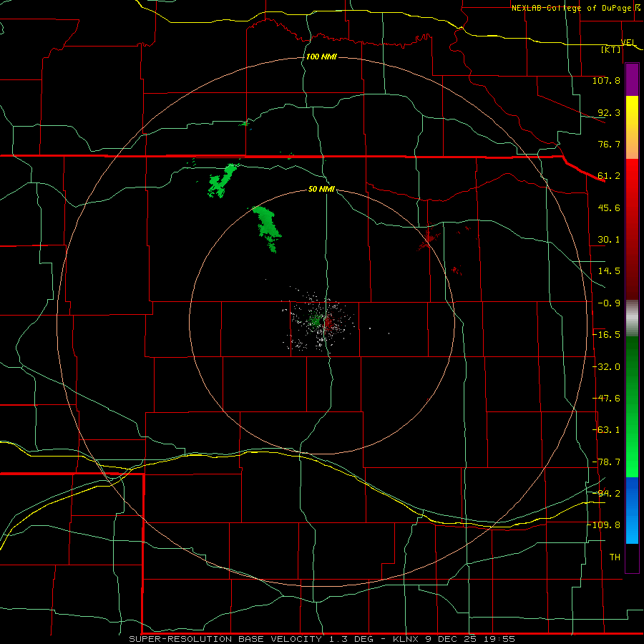Pick the bright green velocity scale segment
644x644 pixels.
632,456
